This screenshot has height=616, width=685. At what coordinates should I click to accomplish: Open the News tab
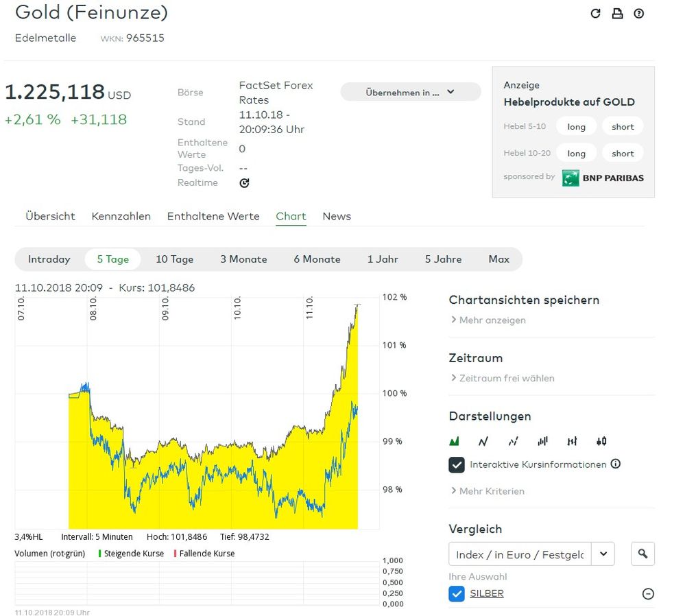coord(337,216)
